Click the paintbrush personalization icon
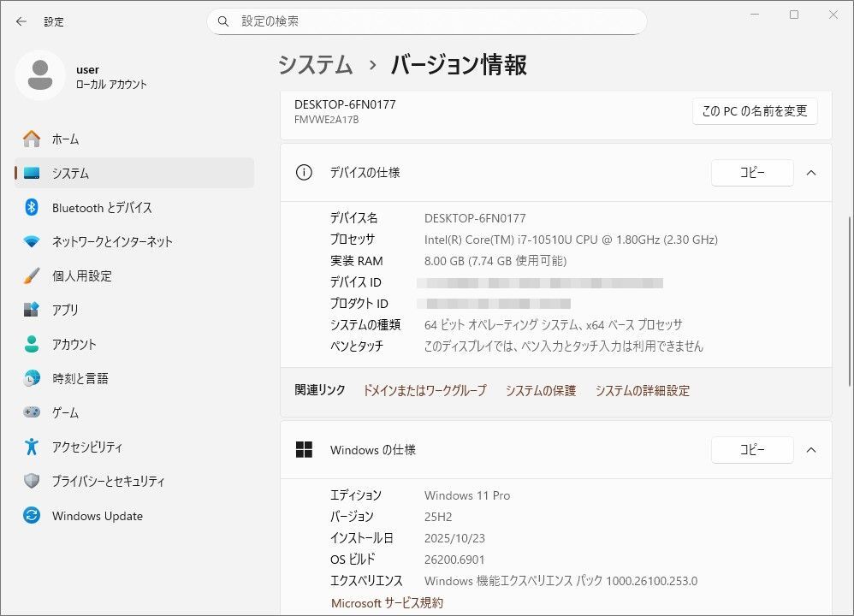The width and height of the screenshot is (854, 616). coord(32,275)
